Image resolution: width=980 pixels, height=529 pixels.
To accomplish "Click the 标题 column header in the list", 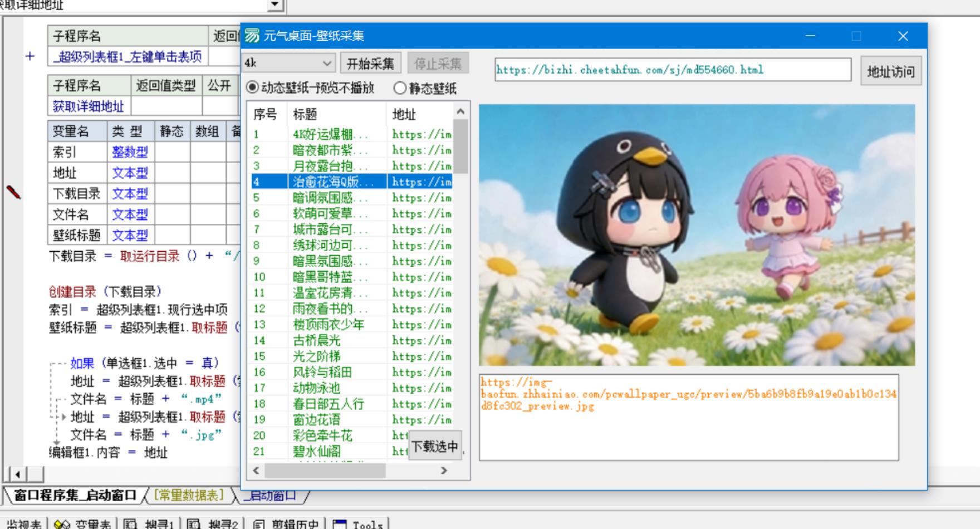I will click(337, 114).
